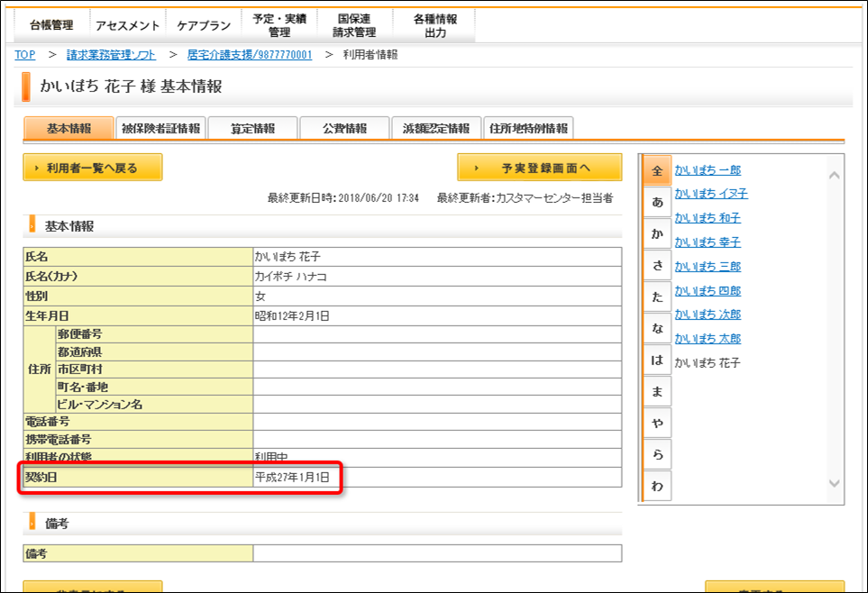Click contract date 平成27年1月1日

pyautogui.click(x=292, y=477)
